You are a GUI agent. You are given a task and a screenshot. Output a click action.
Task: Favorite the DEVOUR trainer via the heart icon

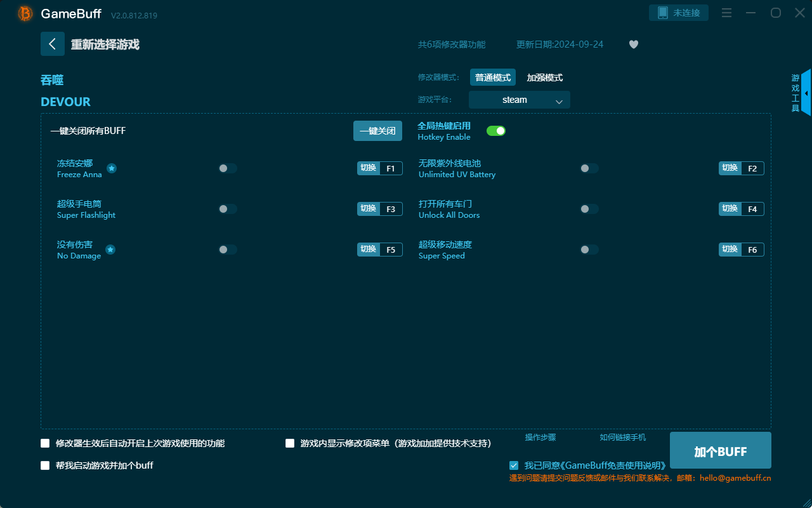click(x=633, y=44)
